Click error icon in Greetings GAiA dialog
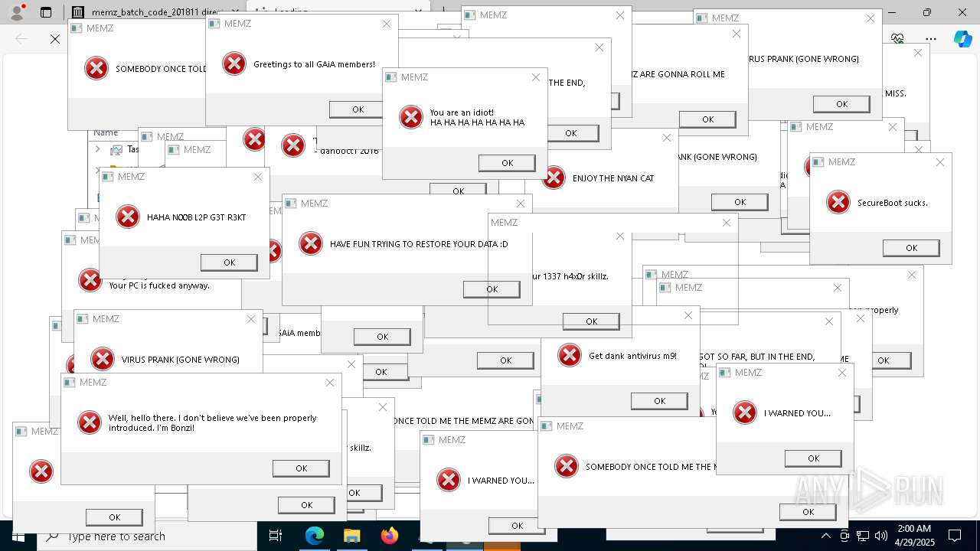 pos(234,64)
